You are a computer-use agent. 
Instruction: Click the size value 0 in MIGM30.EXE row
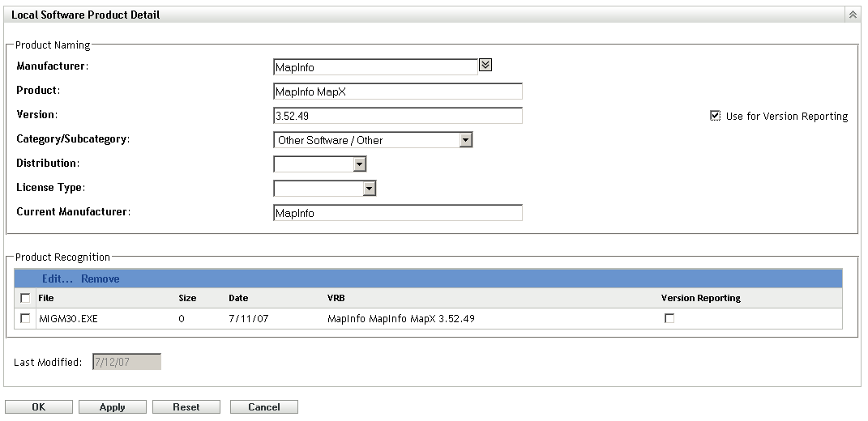click(182, 319)
